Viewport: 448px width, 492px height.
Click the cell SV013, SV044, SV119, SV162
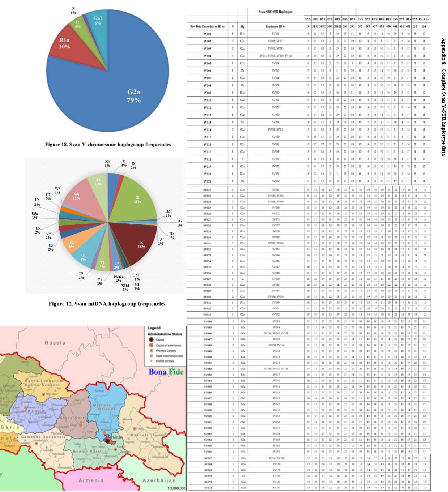[x=276, y=56]
